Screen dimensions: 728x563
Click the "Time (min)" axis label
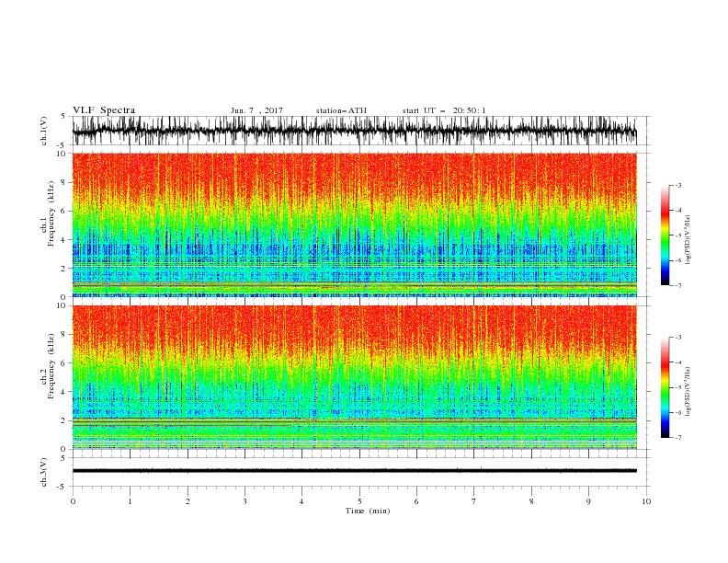368,511
